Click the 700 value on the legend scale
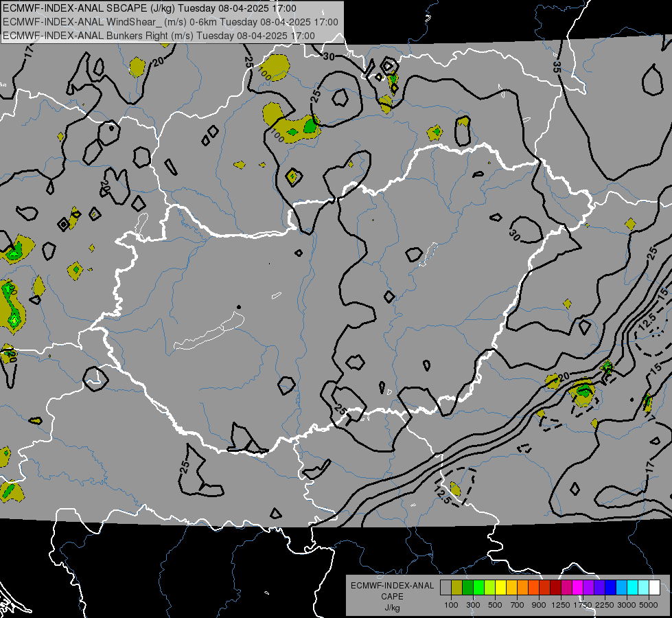The image size is (672, 618). 518,605
